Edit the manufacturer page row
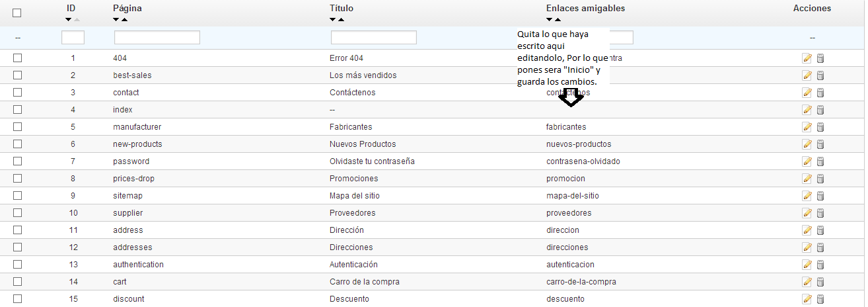 click(x=807, y=127)
